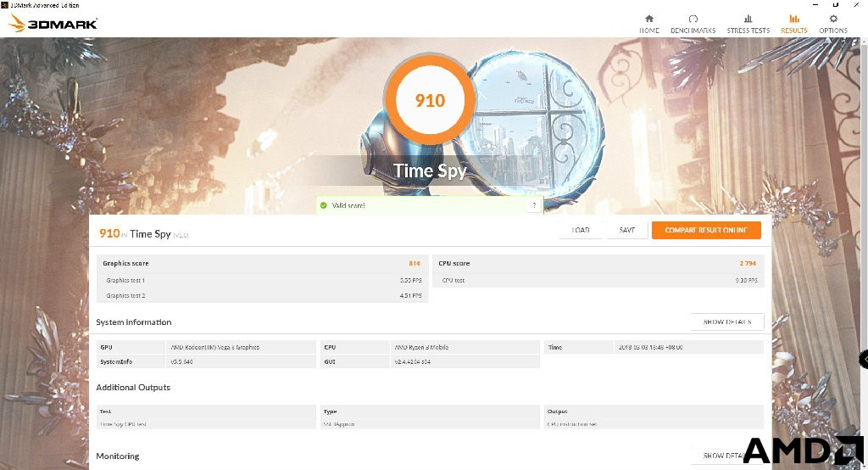Show details for System Information
This screenshot has width=868, height=470.
tap(726, 322)
